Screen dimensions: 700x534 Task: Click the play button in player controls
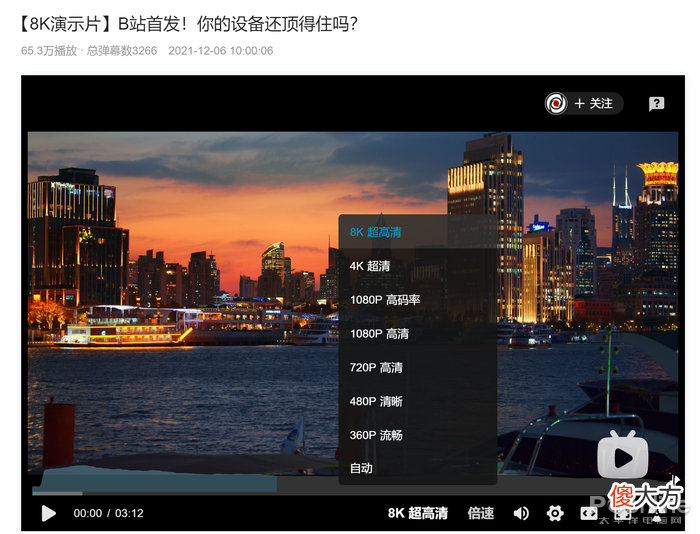point(49,513)
